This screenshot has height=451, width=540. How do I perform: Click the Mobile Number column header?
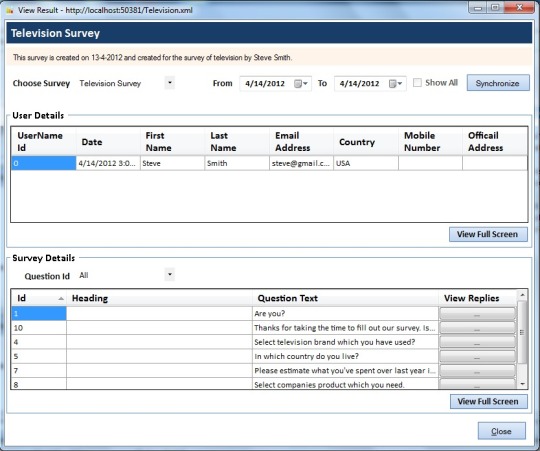[430, 141]
